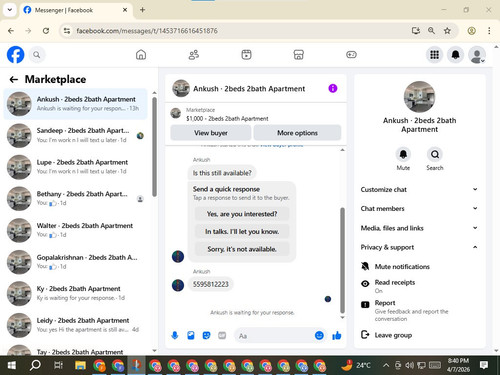Image resolution: width=500 pixels, height=375 pixels.
Task: Open the browser tab search dropdown
Action: tap(10, 10)
